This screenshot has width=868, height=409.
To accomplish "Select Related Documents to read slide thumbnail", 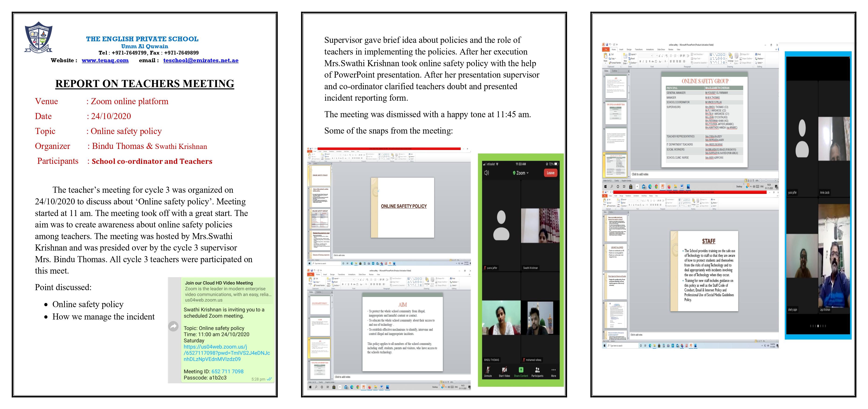I will [320, 241].
